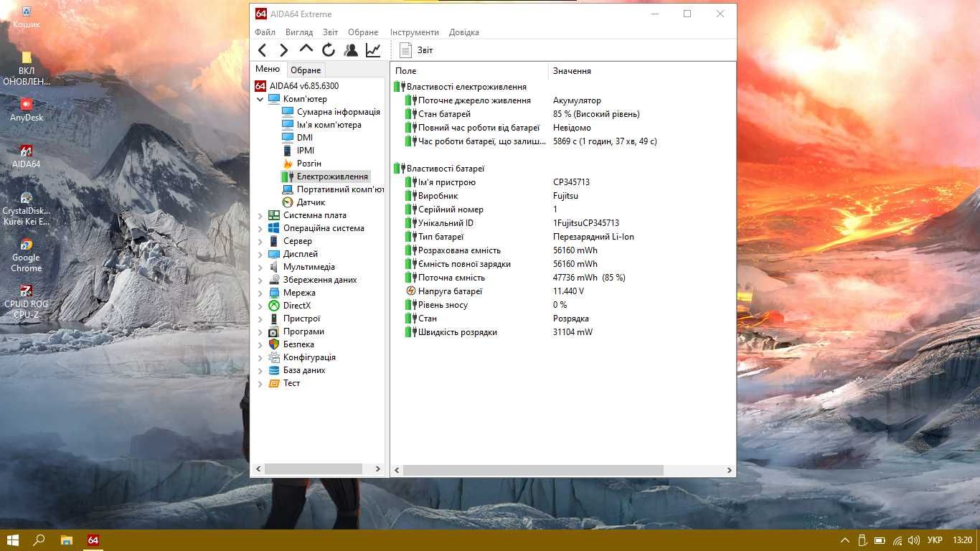The image size is (980, 551).
Task: Select the Швидкість розрядки row
Action: point(563,332)
